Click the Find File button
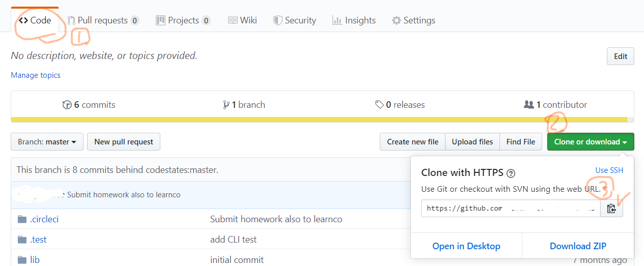The height and width of the screenshot is (266, 644). point(521,142)
